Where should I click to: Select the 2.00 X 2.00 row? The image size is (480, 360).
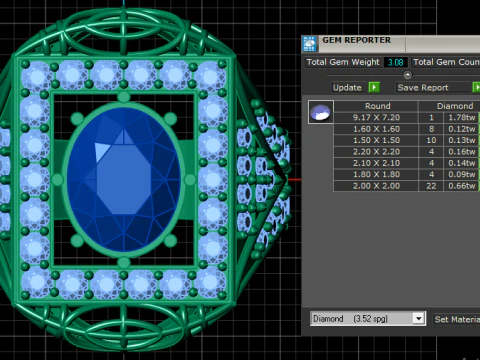point(407,186)
